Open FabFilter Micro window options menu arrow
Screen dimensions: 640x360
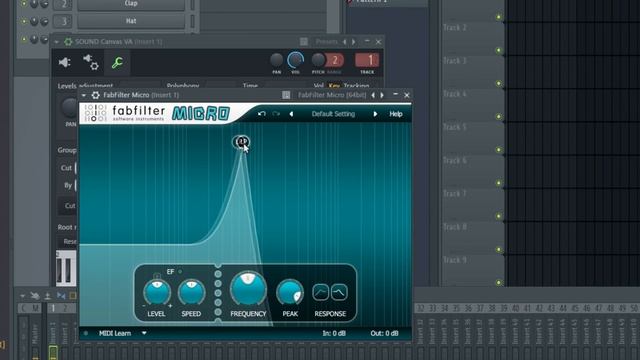point(84,95)
